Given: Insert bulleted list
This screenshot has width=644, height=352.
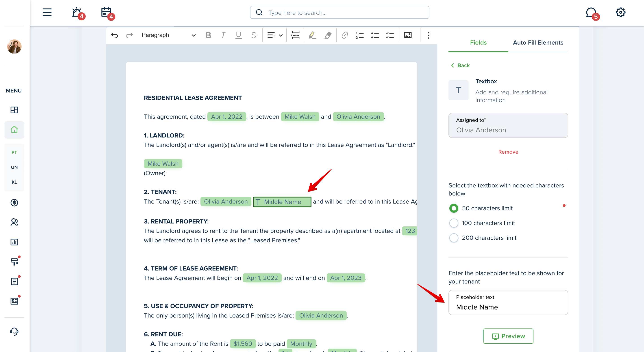Looking at the screenshot, I should click(x=375, y=35).
